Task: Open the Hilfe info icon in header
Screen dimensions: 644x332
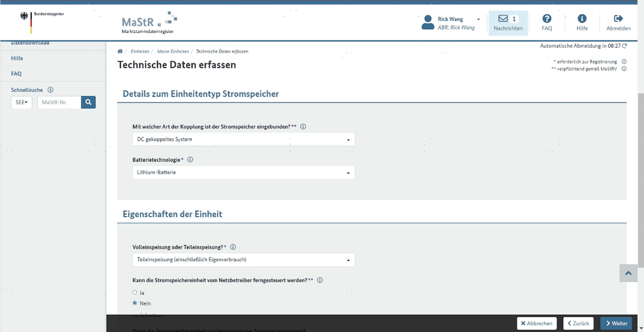Action: coord(582,18)
